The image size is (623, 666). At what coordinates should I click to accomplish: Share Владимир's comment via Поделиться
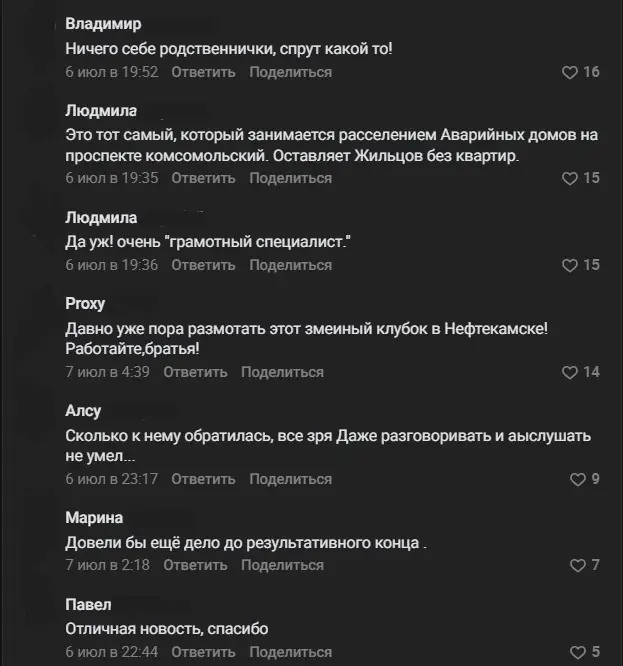point(290,72)
